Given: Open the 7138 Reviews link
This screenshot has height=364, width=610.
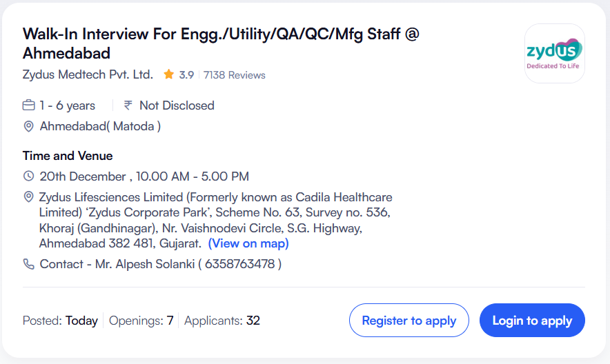Looking at the screenshot, I should 234,75.
